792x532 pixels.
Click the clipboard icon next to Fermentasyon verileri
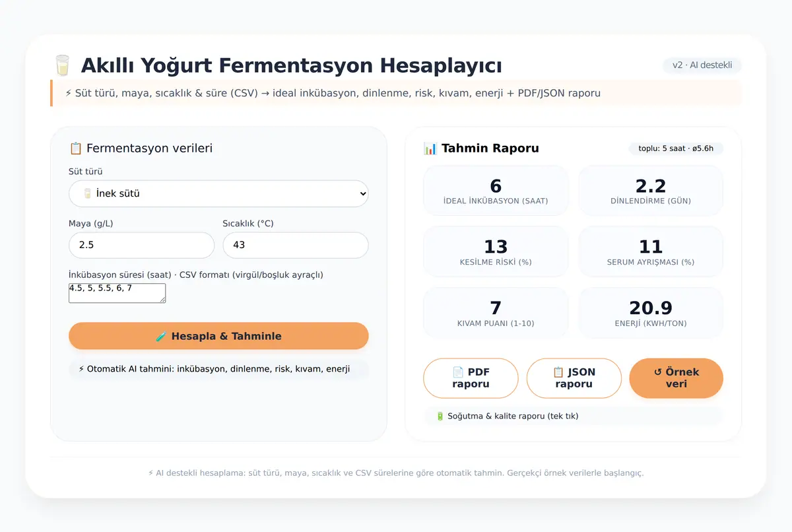pos(75,149)
